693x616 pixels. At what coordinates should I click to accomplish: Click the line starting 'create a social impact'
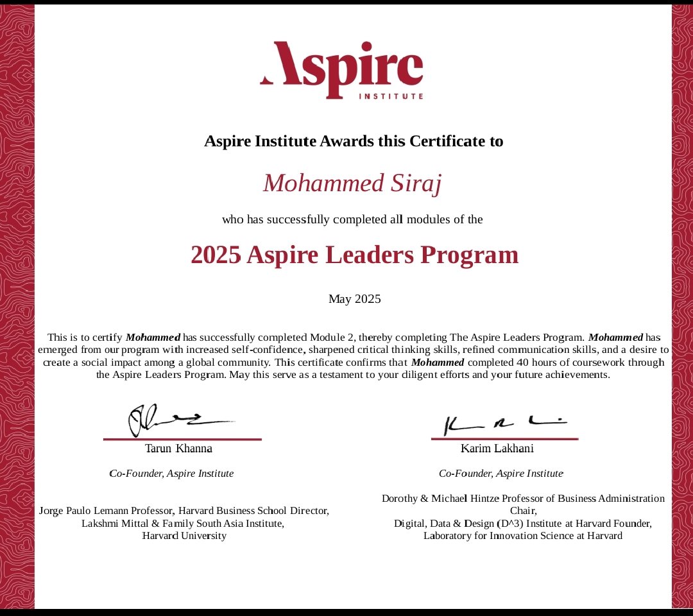coord(353,362)
